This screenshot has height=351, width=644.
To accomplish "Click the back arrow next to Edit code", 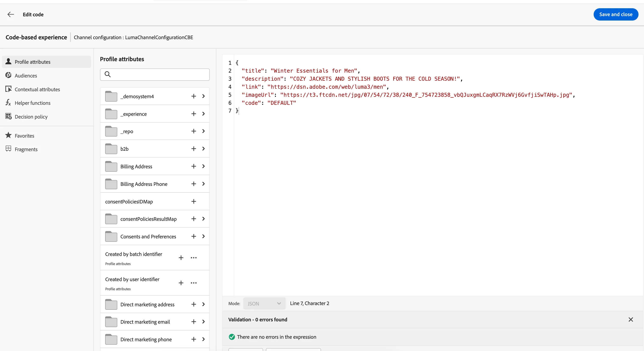I will tap(11, 15).
